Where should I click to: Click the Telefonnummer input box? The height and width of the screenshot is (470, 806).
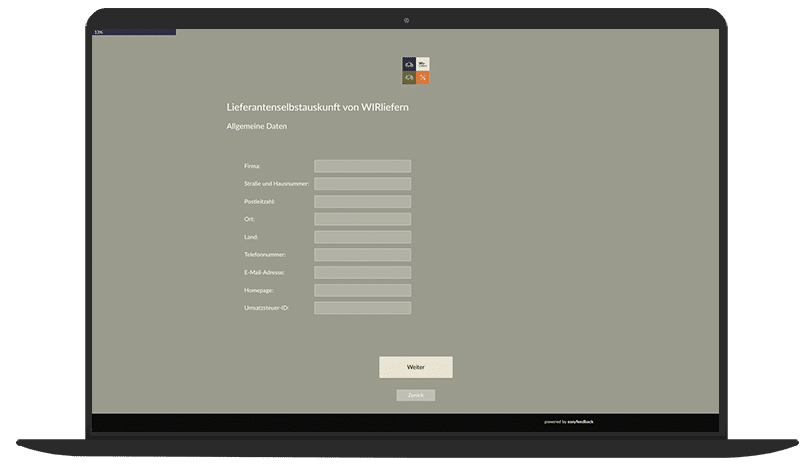(362, 255)
